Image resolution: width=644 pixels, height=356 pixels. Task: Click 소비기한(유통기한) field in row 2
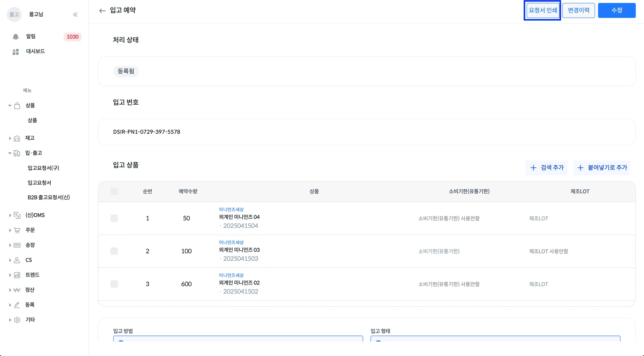pos(439,251)
